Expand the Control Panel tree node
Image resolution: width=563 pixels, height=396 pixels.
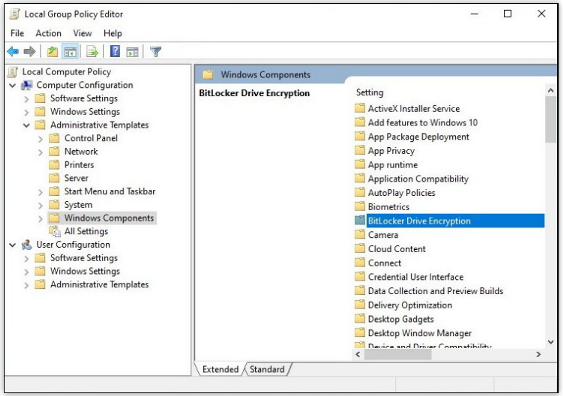coord(41,139)
